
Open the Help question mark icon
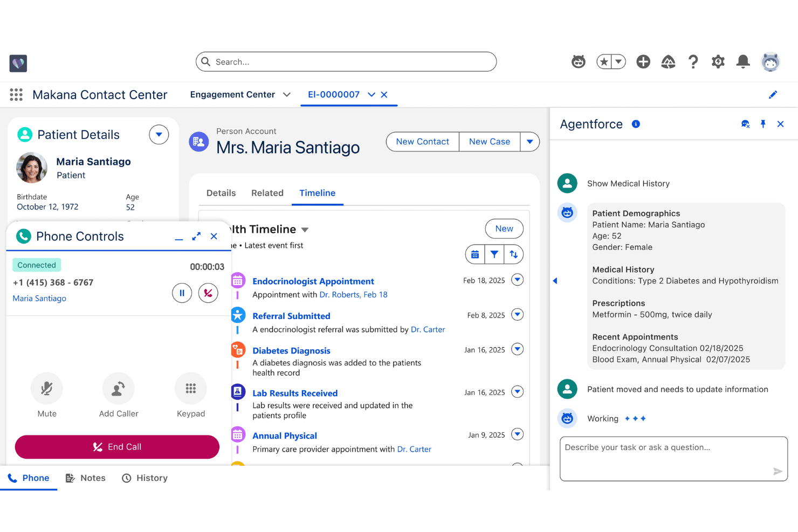pos(693,62)
